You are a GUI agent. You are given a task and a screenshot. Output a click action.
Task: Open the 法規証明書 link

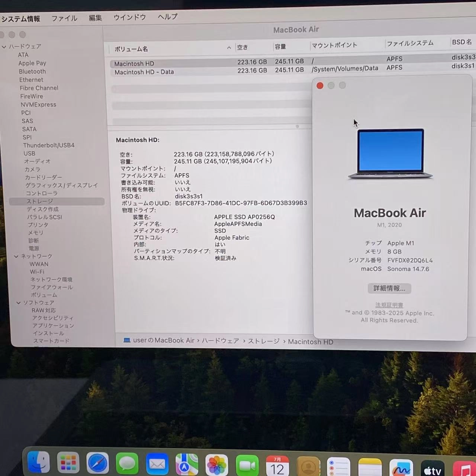[389, 305]
